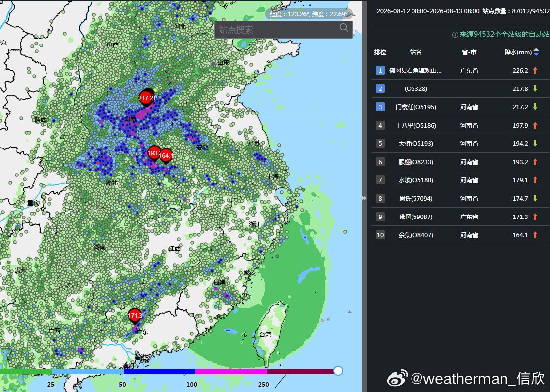550x392 pixels.
Task: Click the red 171.3 marker near 广东
Action: (135, 316)
